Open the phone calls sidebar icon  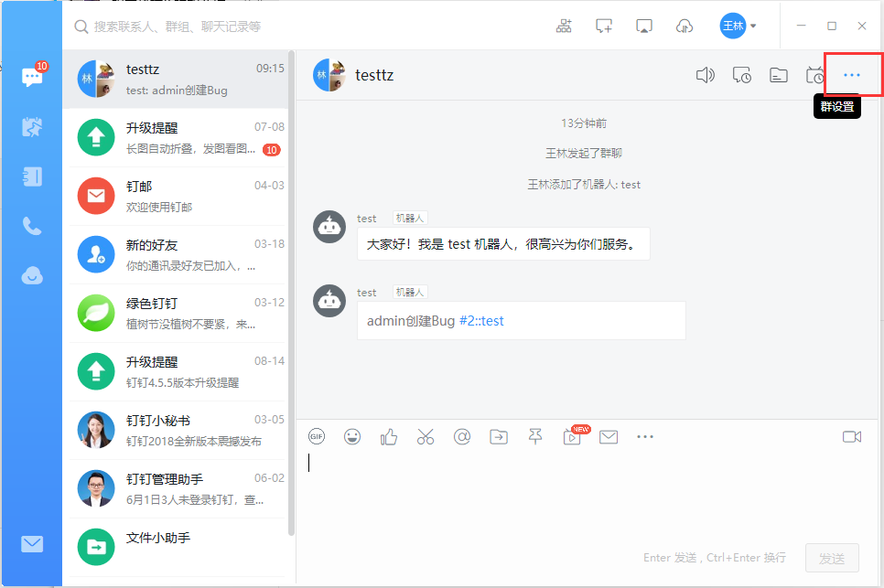click(x=32, y=226)
